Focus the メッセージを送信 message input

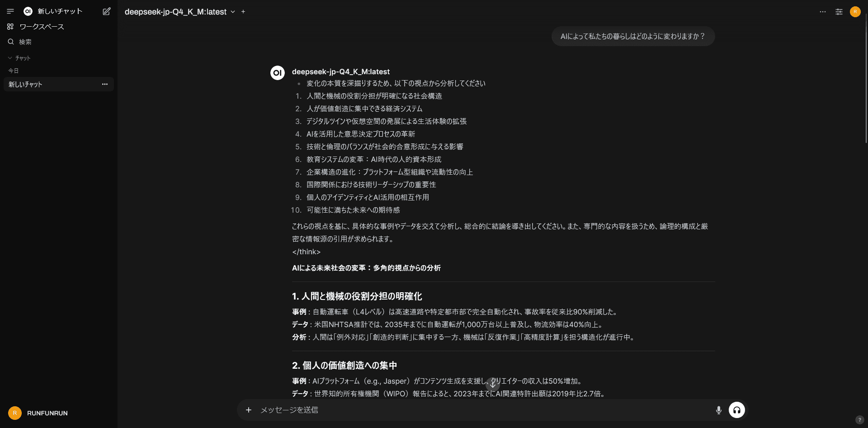pos(484,410)
